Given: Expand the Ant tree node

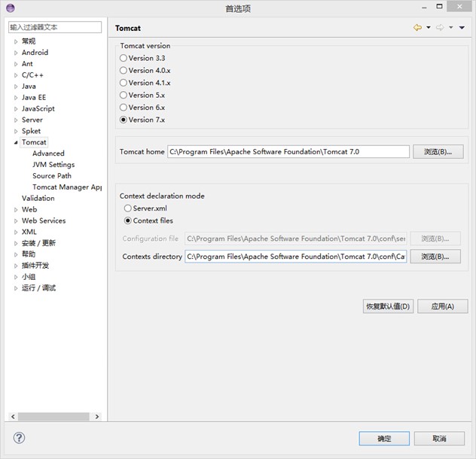Looking at the screenshot, I should 16,64.
